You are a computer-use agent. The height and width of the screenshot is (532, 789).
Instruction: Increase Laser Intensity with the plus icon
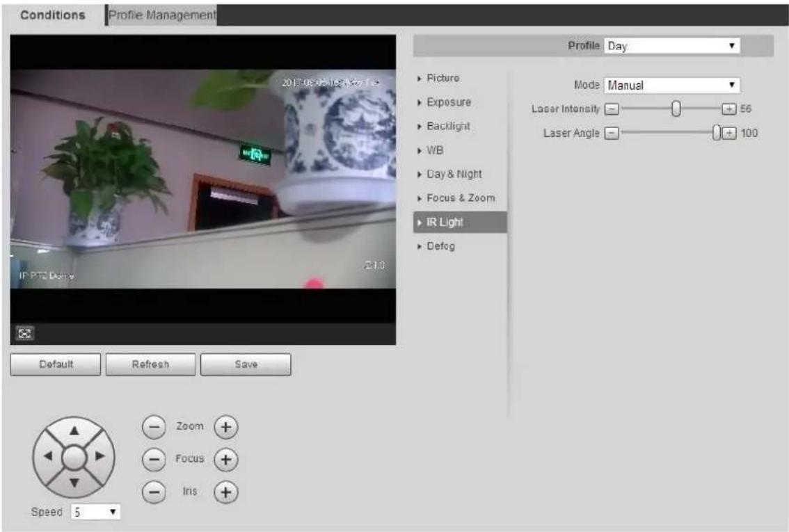click(728, 108)
